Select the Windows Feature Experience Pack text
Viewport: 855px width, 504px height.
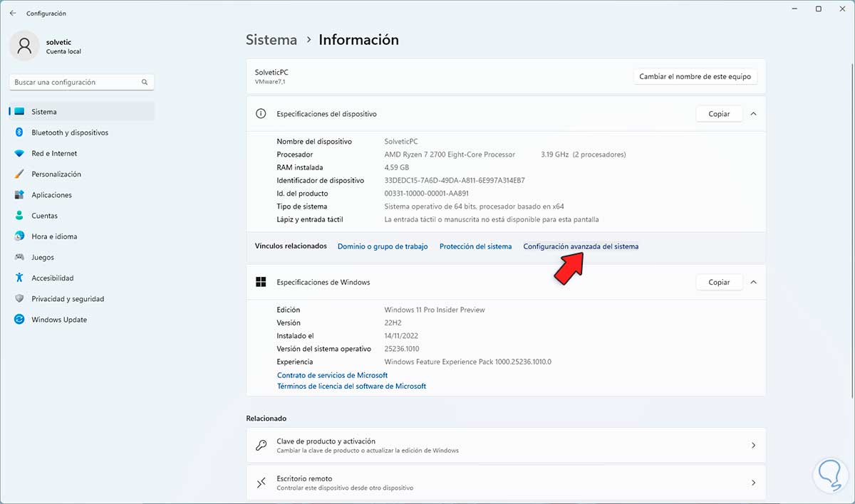(x=467, y=362)
